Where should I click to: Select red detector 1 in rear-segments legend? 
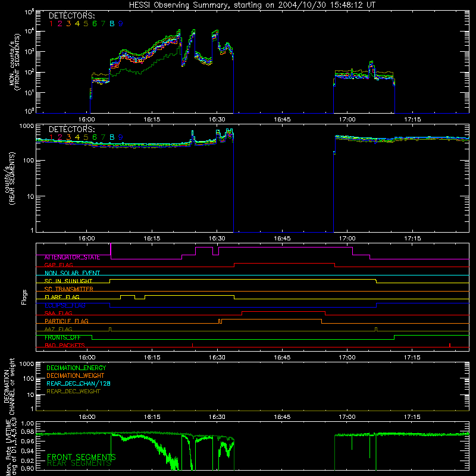pyautogui.click(x=51, y=137)
